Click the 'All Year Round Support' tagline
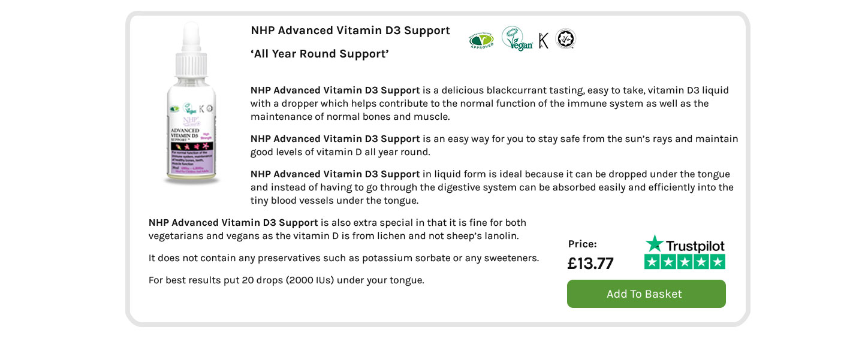 click(320, 54)
